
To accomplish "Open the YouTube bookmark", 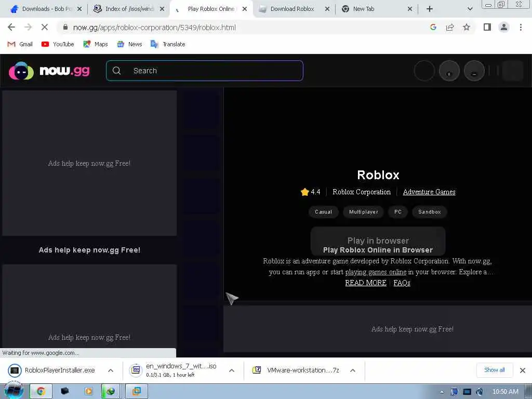I will click(x=58, y=44).
